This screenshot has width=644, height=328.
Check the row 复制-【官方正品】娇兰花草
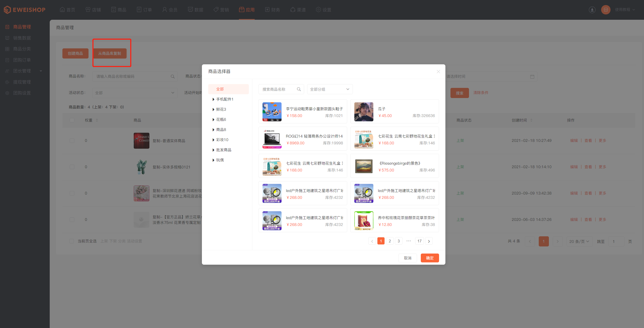click(72, 220)
